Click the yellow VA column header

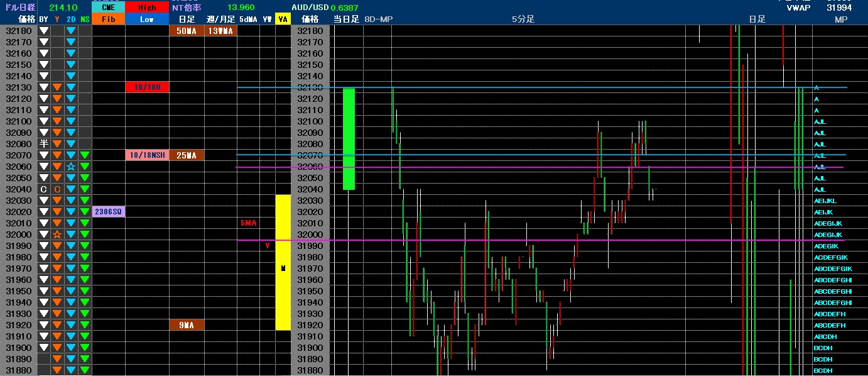tap(283, 19)
